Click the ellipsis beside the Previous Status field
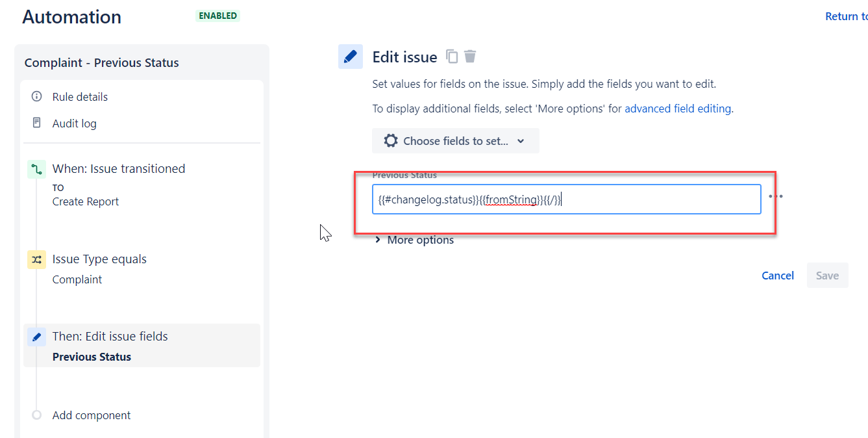 click(x=776, y=196)
